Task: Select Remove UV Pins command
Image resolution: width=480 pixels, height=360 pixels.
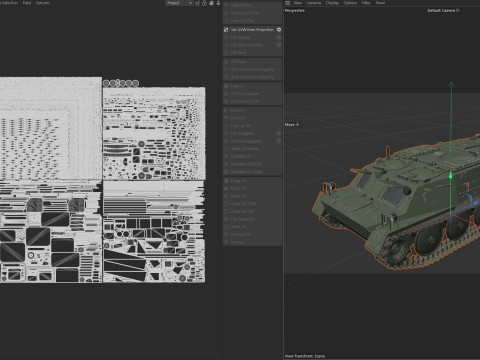Action: 252,13
